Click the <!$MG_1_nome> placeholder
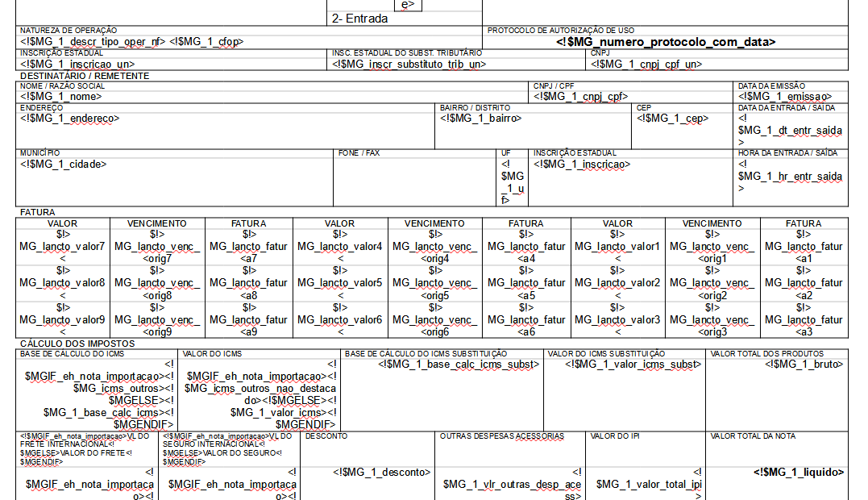This screenshot has width=868, height=500. tap(61, 96)
